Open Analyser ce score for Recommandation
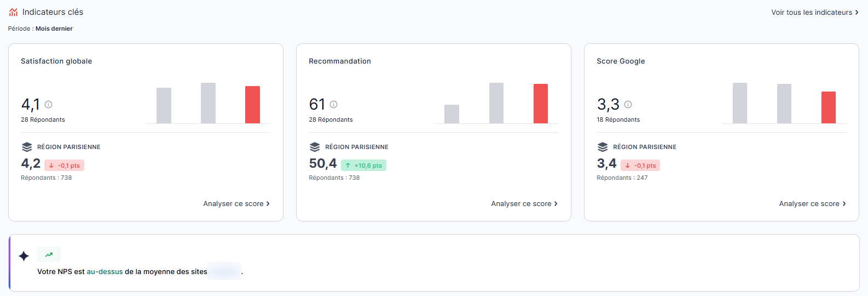Viewport: 868px width, 296px height. [x=524, y=204]
